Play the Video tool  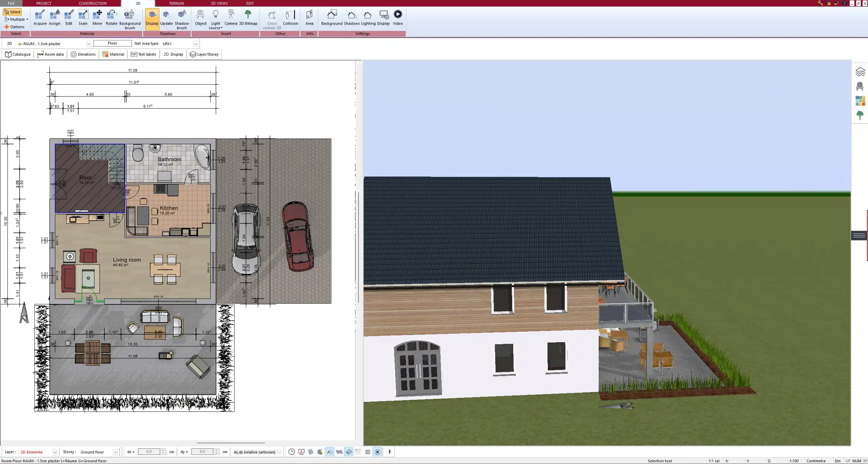398,18
